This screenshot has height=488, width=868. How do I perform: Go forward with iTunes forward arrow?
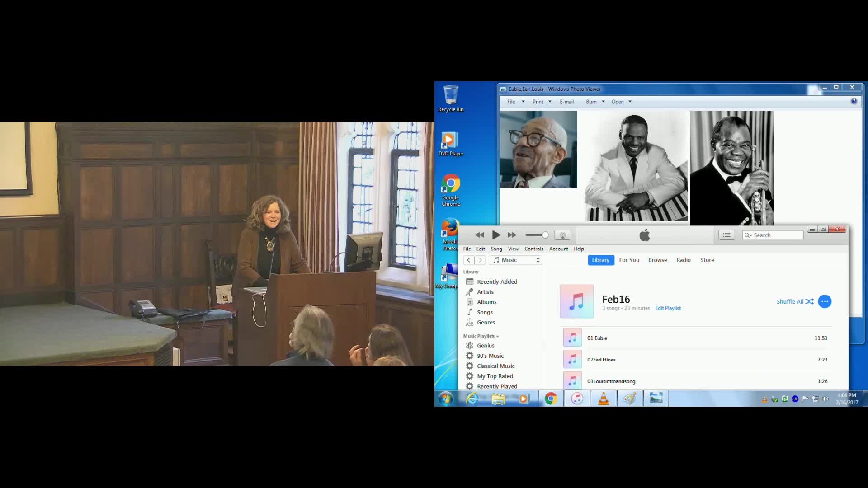(480, 260)
